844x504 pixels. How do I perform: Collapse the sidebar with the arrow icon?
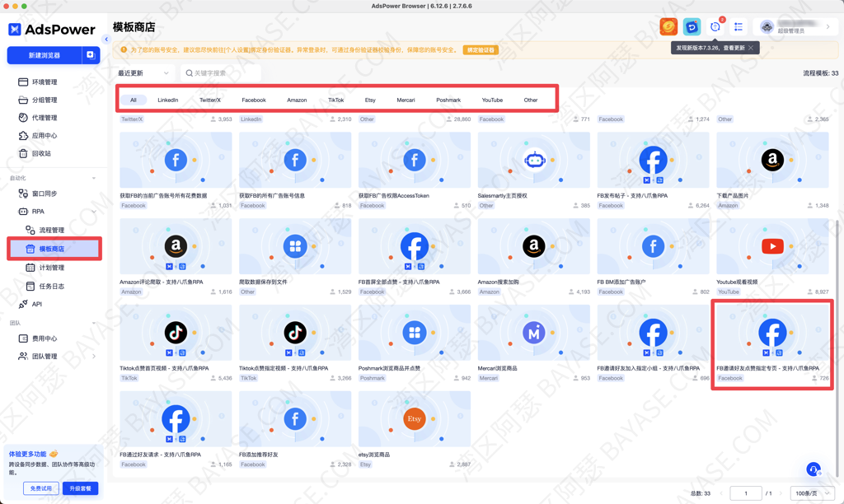(105, 40)
